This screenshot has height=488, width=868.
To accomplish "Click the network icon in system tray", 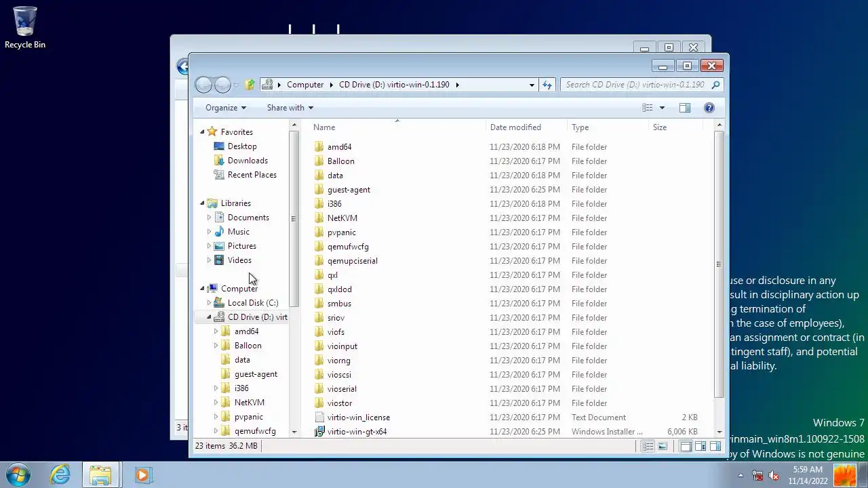I will [757, 475].
